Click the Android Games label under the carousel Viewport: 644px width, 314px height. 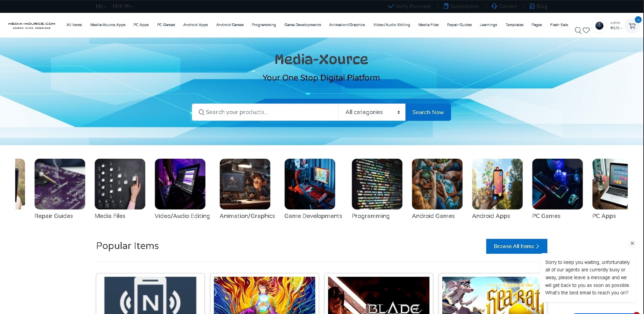(x=433, y=216)
